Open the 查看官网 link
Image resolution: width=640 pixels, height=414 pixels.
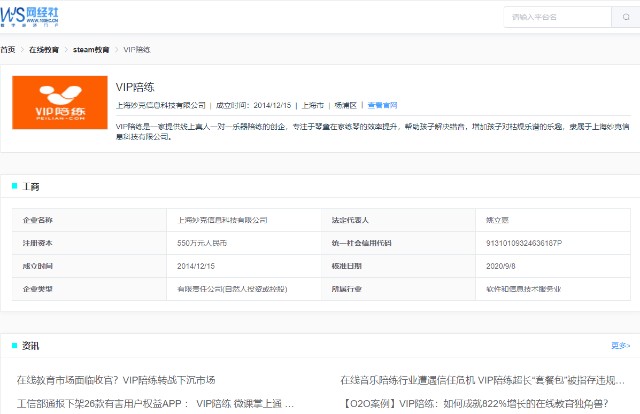coord(382,105)
